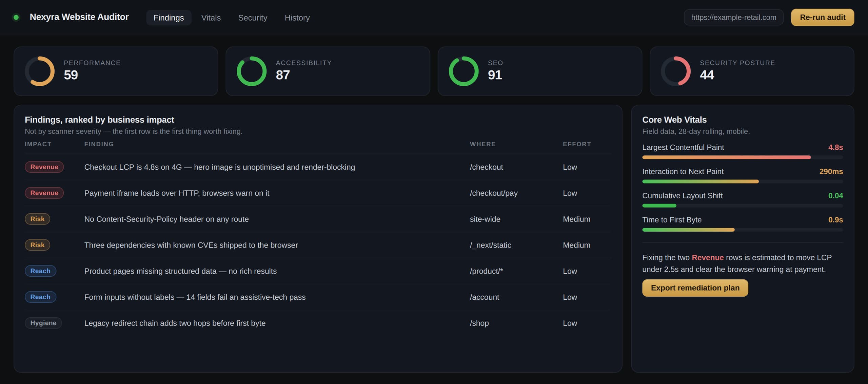Image resolution: width=868 pixels, height=384 pixels.
Task: Click Export remediation plan button
Action: pos(695,288)
